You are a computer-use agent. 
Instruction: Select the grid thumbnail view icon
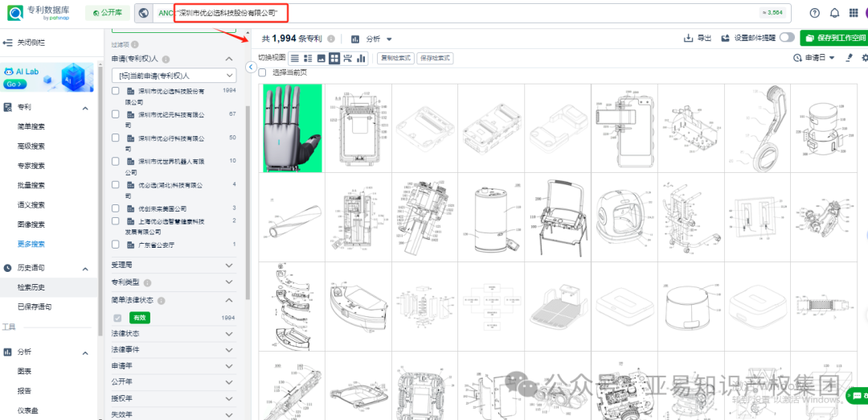(334, 58)
